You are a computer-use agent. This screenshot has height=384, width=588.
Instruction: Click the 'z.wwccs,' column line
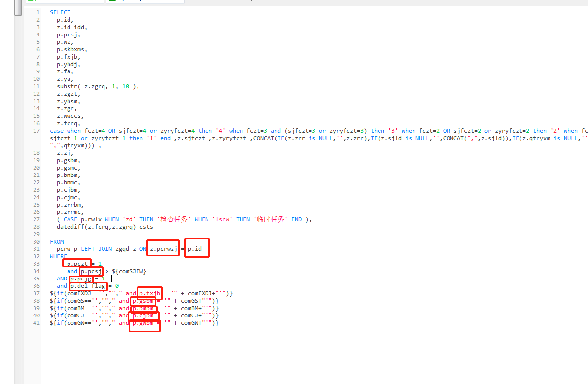(x=70, y=116)
